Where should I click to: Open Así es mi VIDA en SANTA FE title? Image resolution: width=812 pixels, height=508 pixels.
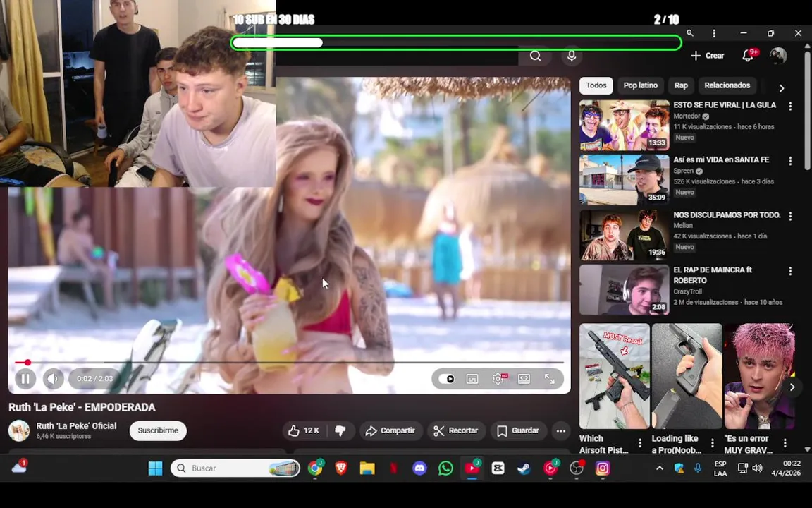point(721,159)
